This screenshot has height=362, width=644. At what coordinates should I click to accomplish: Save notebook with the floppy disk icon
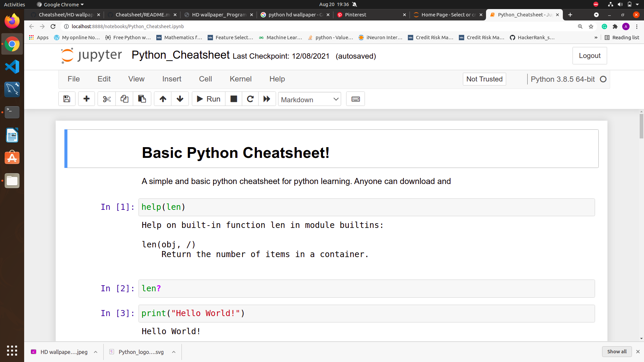[67, 99]
